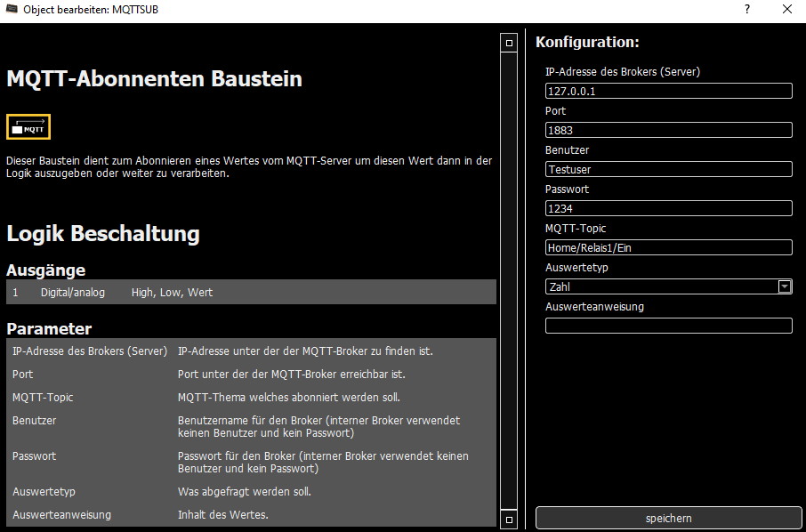806x532 pixels.
Task: Click the scroll-down button below the scrollbar
Action: coord(509,519)
